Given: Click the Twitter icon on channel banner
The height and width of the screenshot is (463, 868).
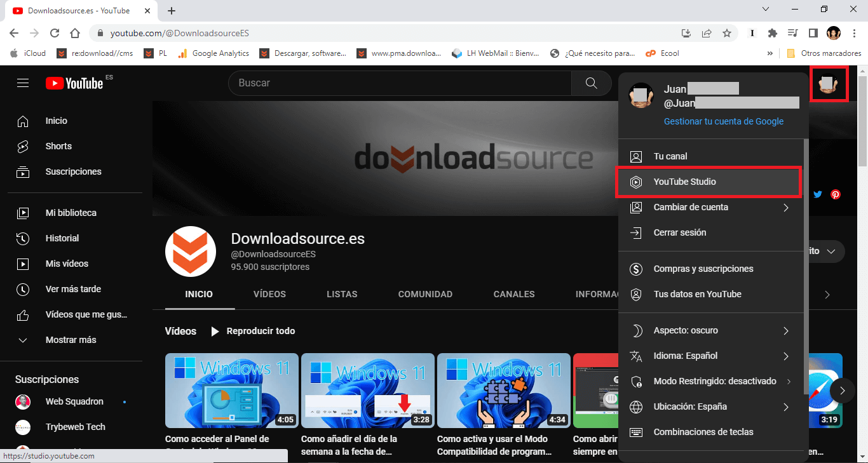Looking at the screenshot, I should pos(818,194).
